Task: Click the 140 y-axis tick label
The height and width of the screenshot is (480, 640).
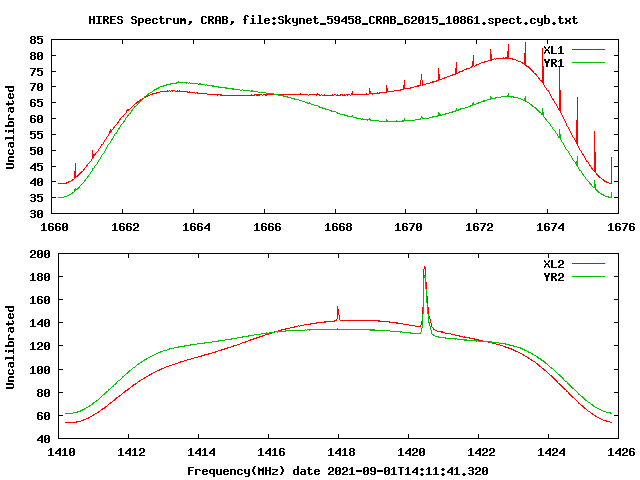Action: [40, 323]
